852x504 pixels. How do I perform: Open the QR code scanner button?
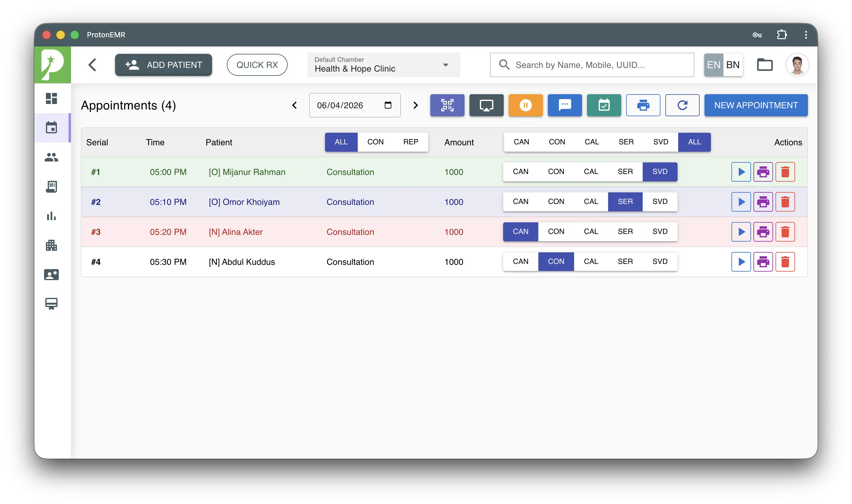447,105
